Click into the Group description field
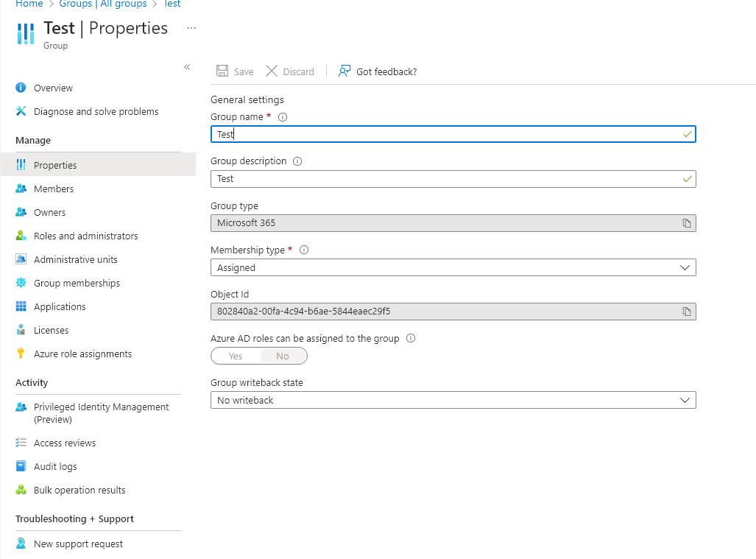The height and width of the screenshot is (559, 756). (453, 179)
